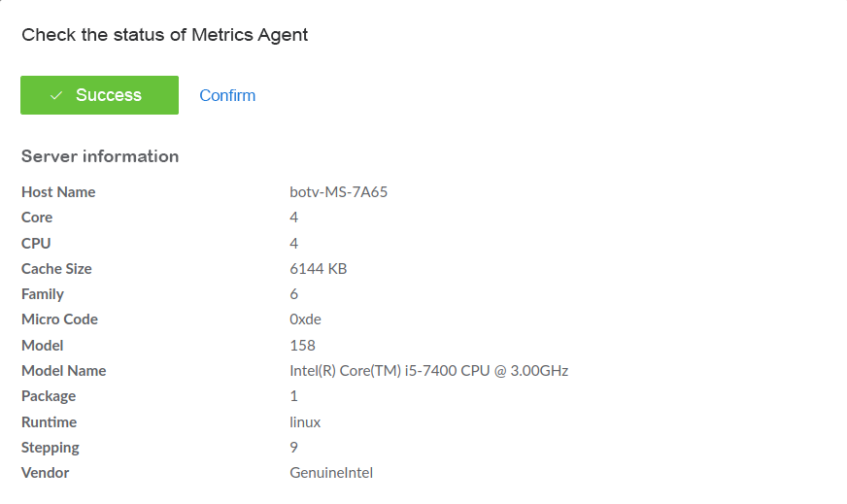Click the Package label
Screen dimensions: 847x504
click(x=49, y=396)
